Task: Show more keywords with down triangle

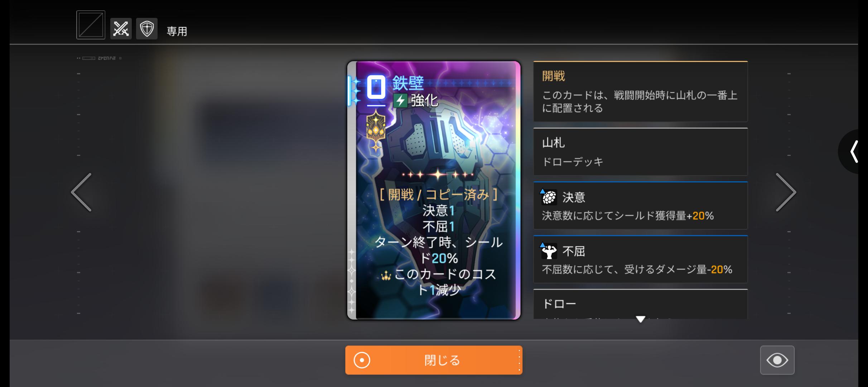Action: pyautogui.click(x=641, y=319)
